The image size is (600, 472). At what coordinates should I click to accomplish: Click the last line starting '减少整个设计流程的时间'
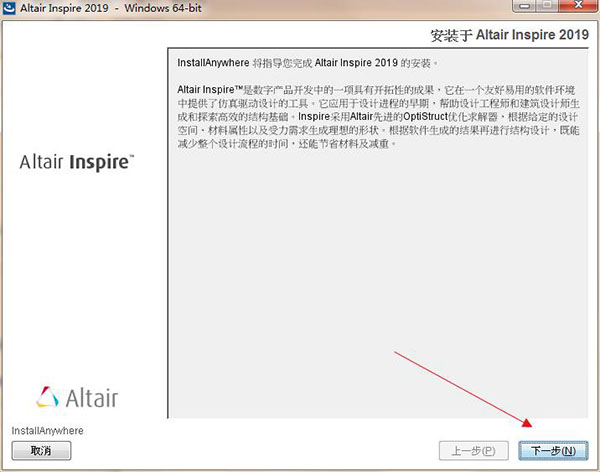286,144
